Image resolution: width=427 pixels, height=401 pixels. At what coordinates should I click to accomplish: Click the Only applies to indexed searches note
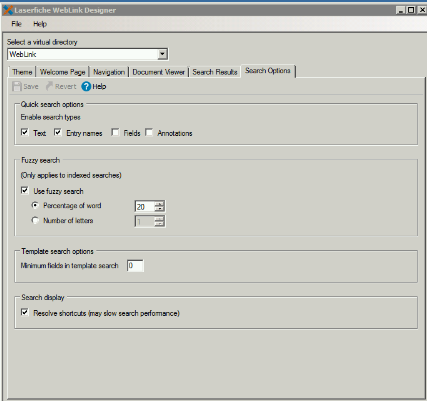coord(71,175)
